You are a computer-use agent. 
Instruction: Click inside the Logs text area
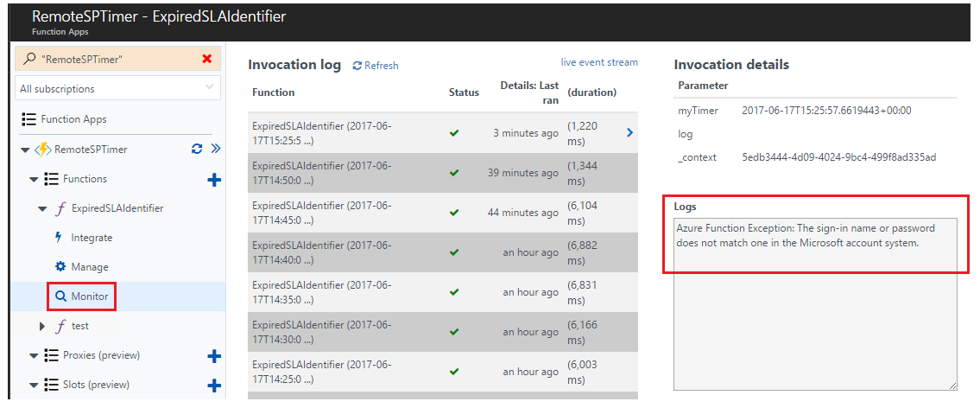815,304
